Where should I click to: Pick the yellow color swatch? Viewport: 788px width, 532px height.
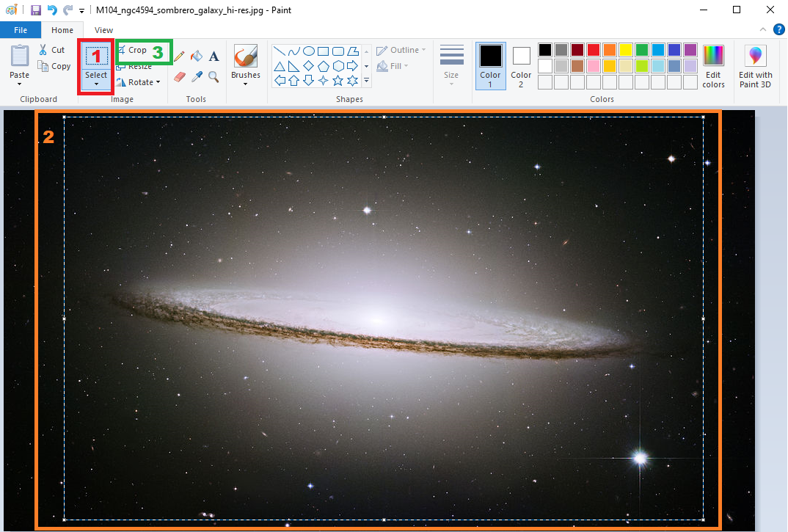pyautogui.click(x=626, y=50)
